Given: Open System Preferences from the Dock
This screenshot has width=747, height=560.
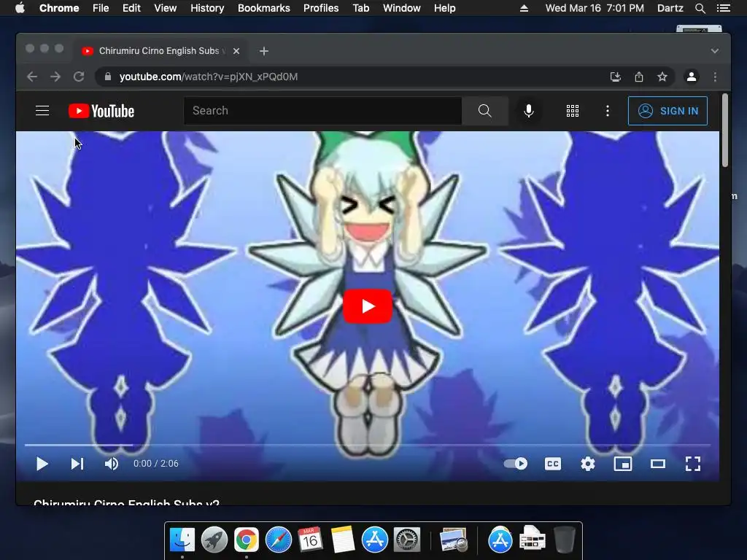Looking at the screenshot, I should click(x=407, y=540).
